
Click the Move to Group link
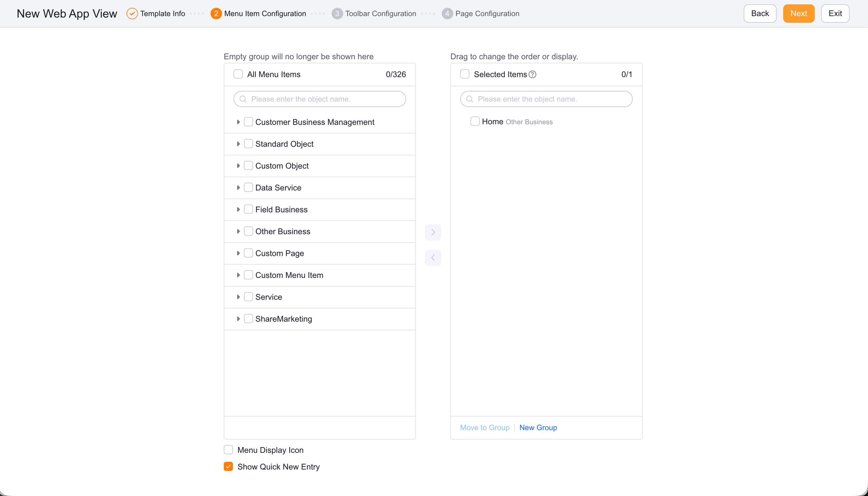click(485, 428)
